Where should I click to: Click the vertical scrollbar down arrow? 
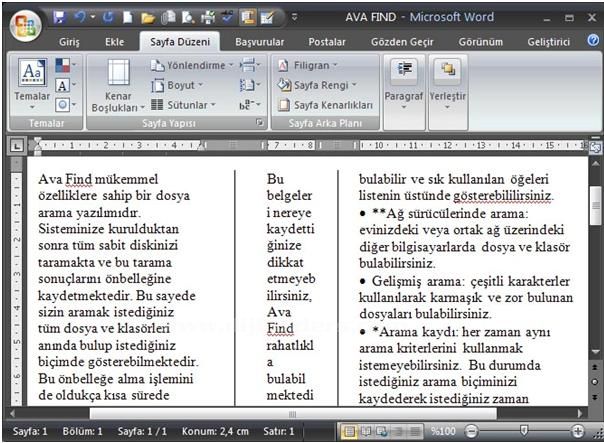point(596,352)
